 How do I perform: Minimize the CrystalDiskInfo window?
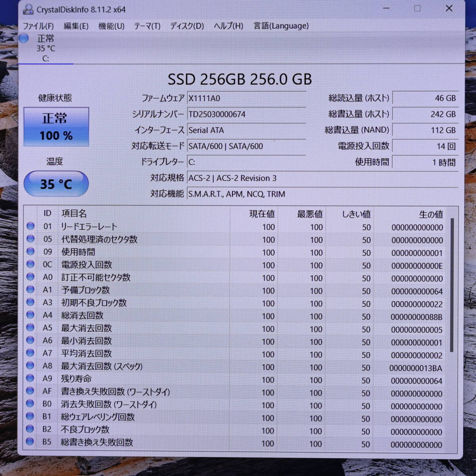[x=386, y=8]
